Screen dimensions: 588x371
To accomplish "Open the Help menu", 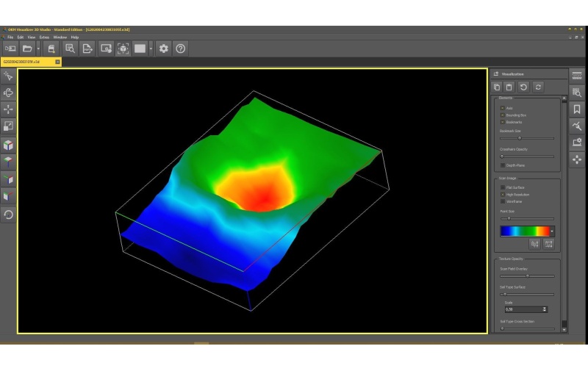I will point(75,37).
